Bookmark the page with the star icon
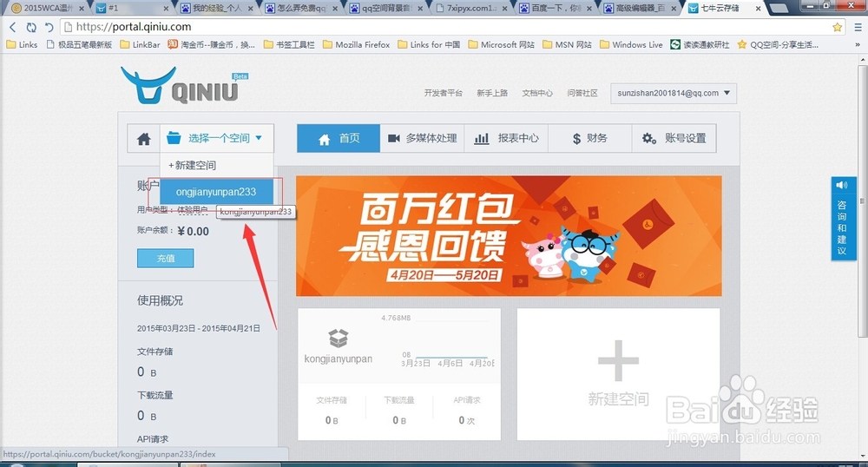 click(x=838, y=27)
